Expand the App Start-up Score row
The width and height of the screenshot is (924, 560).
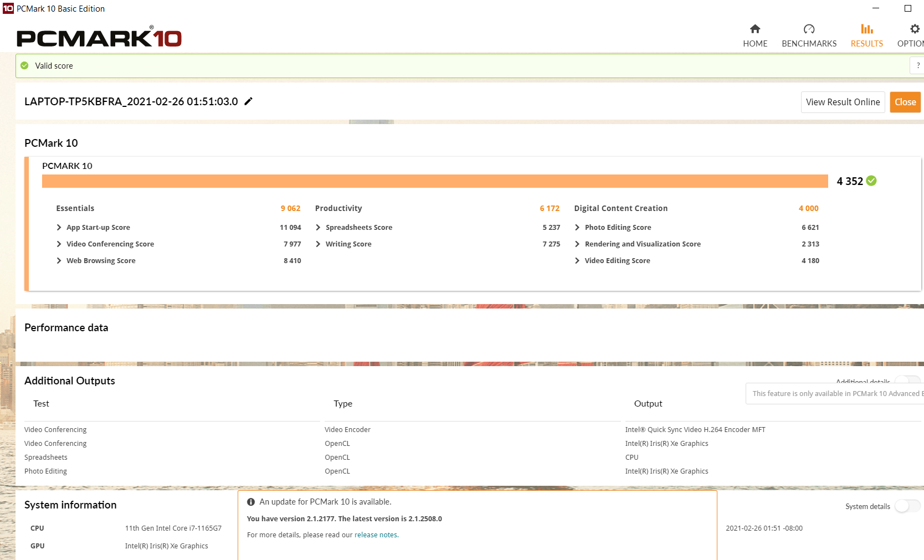click(59, 228)
